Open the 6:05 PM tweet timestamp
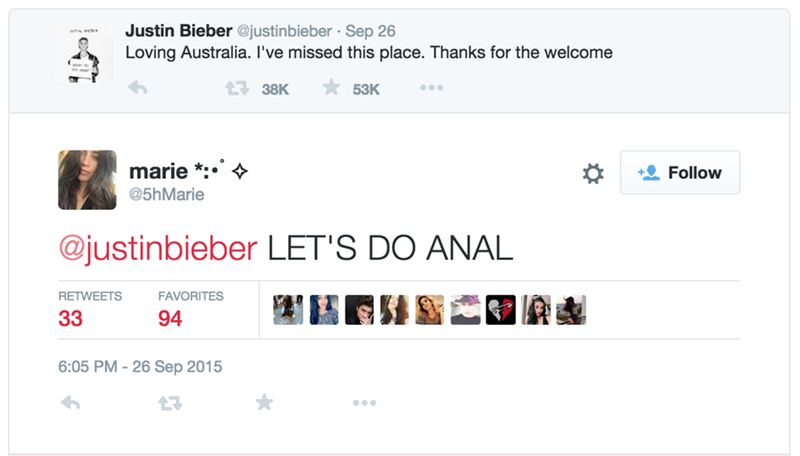 140,366
